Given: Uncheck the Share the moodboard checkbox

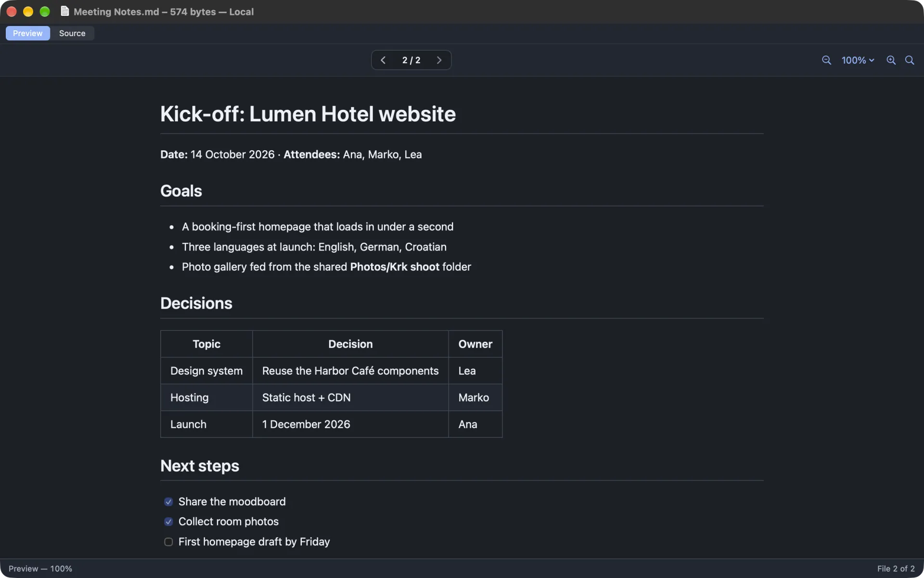Looking at the screenshot, I should [x=168, y=502].
